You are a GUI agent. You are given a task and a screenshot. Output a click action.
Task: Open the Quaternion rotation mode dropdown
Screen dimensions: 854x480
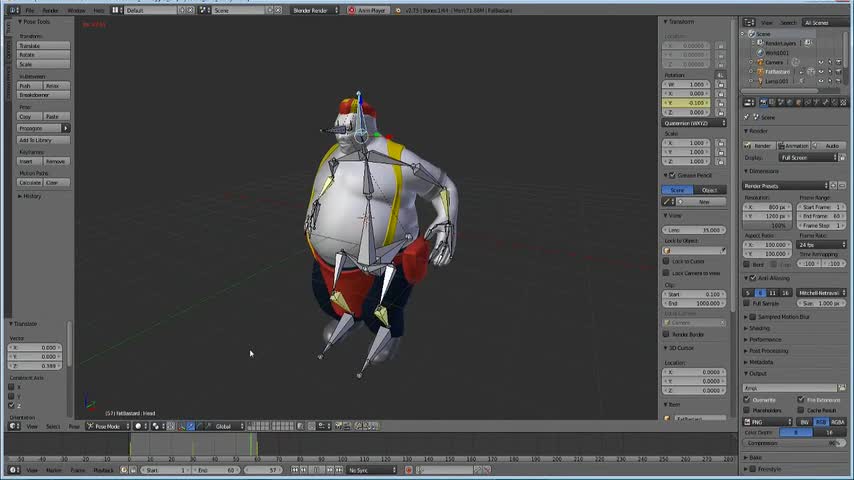pyautogui.click(x=694, y=123)
